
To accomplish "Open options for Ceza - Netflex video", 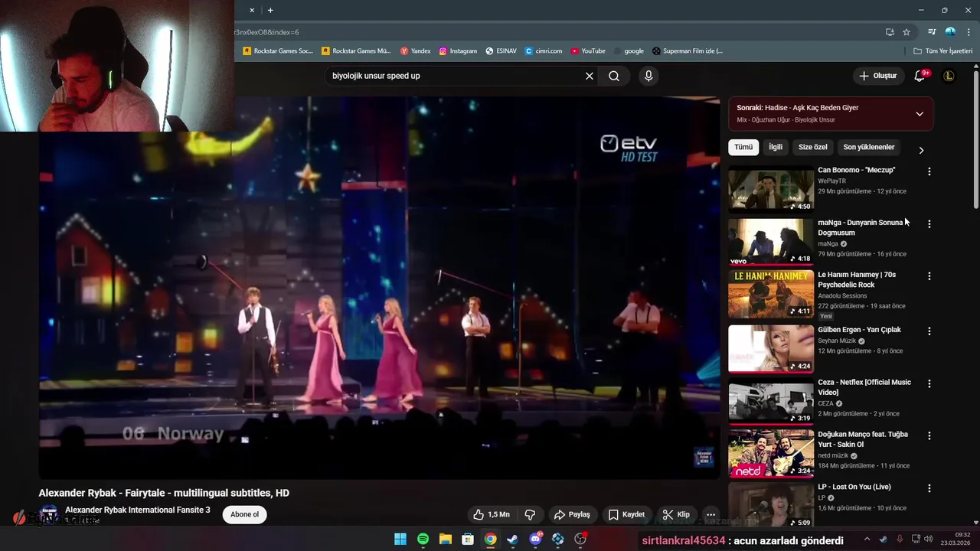I will pos(929,383).
